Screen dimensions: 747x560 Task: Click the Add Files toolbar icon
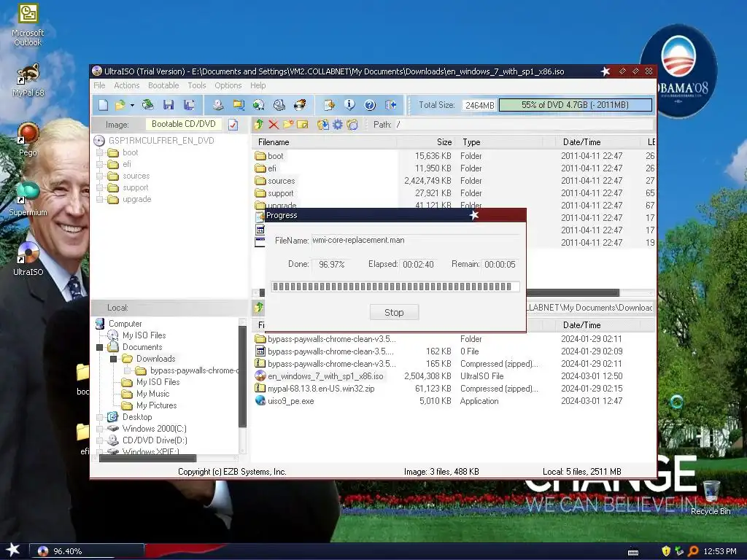tap(329, 105)
